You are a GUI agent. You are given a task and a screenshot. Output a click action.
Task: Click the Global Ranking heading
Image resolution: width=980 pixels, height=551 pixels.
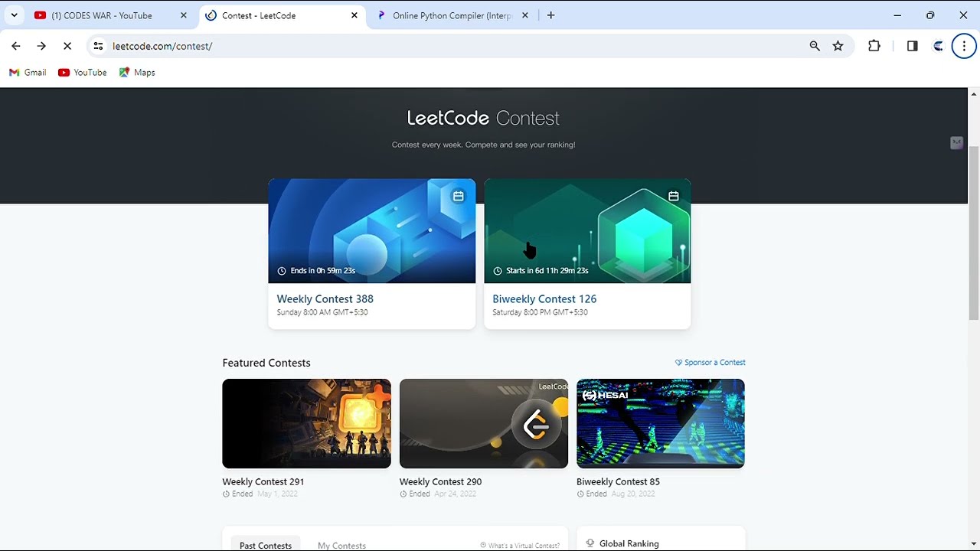pos(629,543)
